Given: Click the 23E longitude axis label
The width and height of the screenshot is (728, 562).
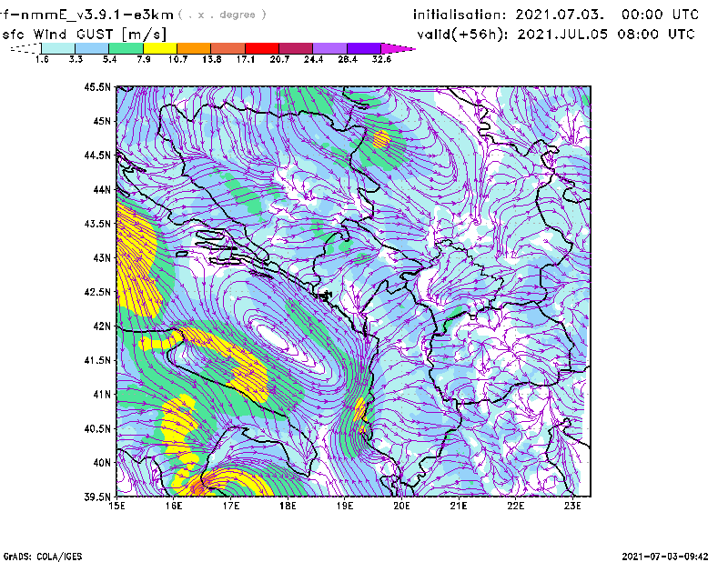Looking at the screenshot, I should coord(572,506).
